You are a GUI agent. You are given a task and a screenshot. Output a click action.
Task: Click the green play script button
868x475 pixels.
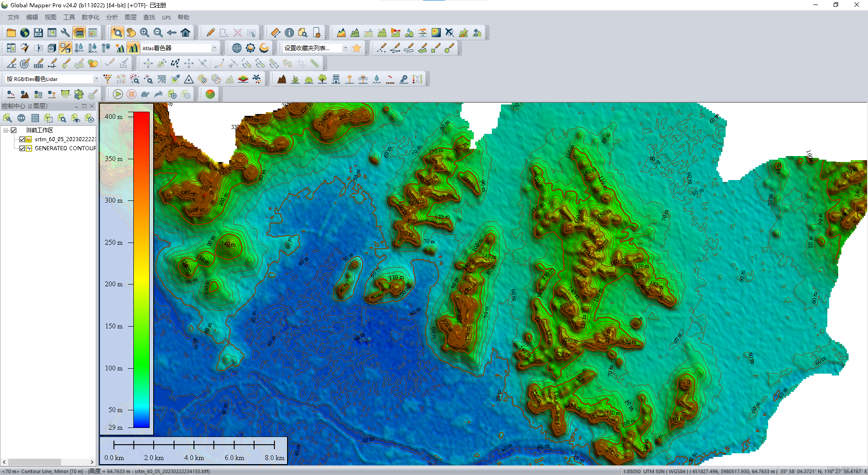point(118,94)
